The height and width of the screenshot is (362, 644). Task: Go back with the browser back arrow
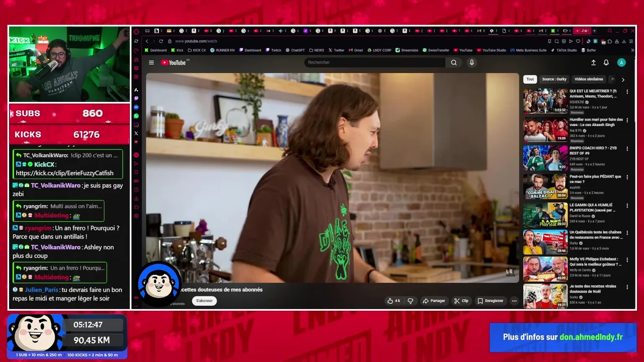click(x=147, y=41)
